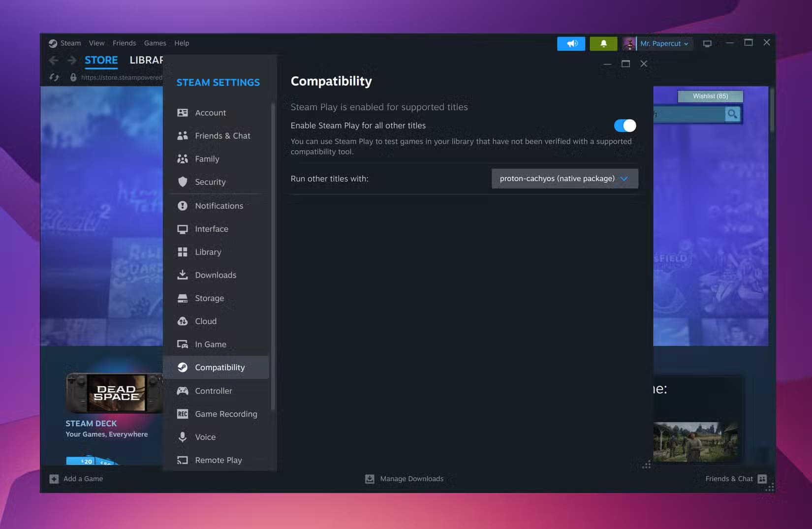This screenshot has width=812, height=529.
Task: Open the Friends & Chat settings
Action: point(216,136)
